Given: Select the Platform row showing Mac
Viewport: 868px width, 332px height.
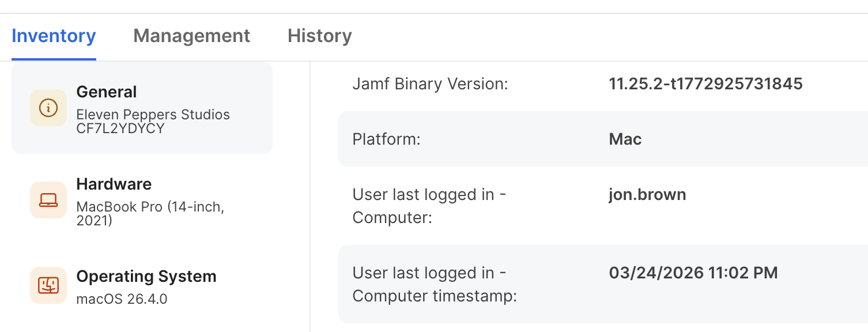Looking at the screenshot, I should (624, 139).
